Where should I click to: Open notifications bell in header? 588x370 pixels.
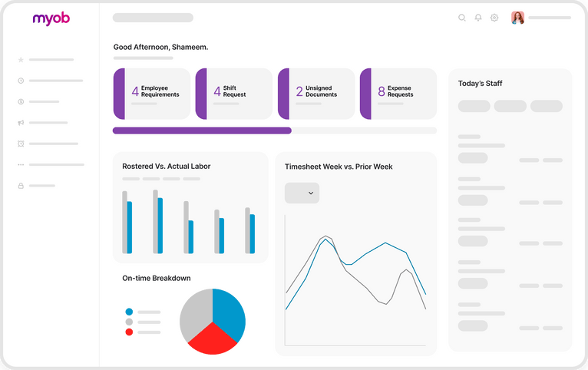coord(478,18)
